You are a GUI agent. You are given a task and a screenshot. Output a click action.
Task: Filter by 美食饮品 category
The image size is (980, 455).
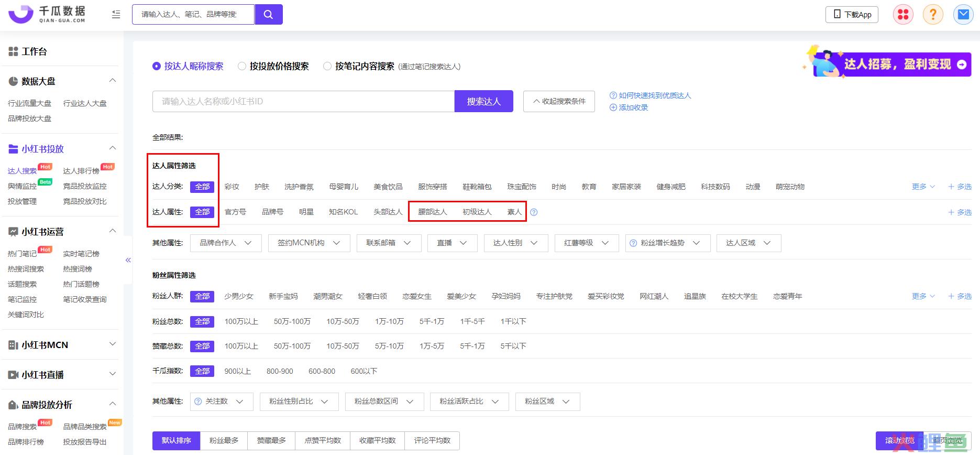[x=388, y=187]
